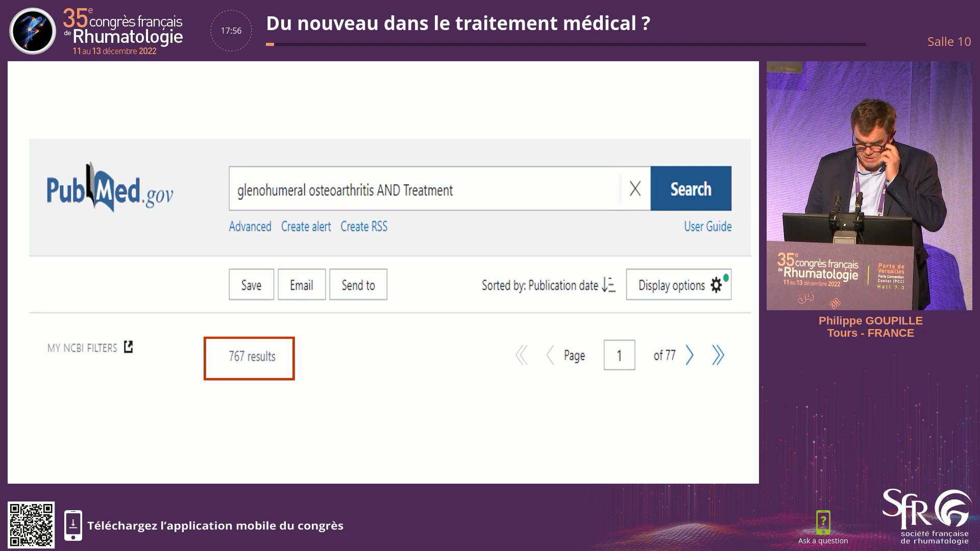Image resolution: width=980 pixels, height=551 pixels.
Task: Click the 17:56 timer circle
Action: [231, 31]
